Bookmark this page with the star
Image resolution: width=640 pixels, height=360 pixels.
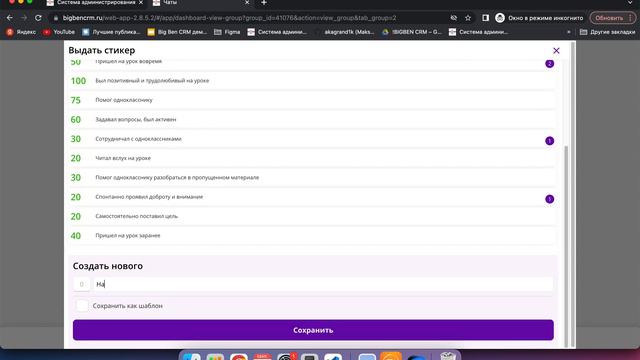468,18
